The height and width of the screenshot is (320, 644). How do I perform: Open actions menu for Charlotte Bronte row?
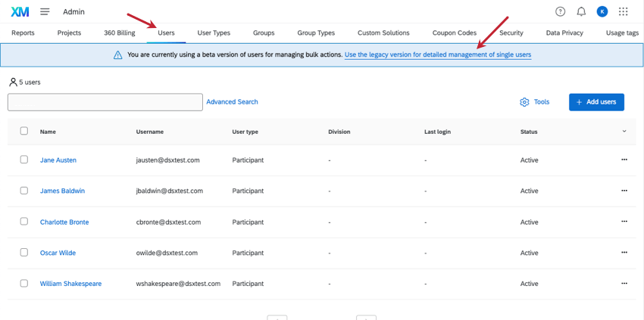tap(624, 222)
